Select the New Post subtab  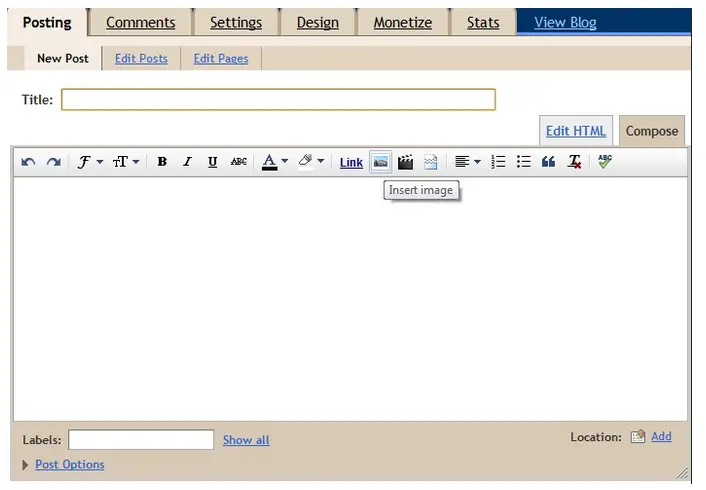[x=63, y=59]
